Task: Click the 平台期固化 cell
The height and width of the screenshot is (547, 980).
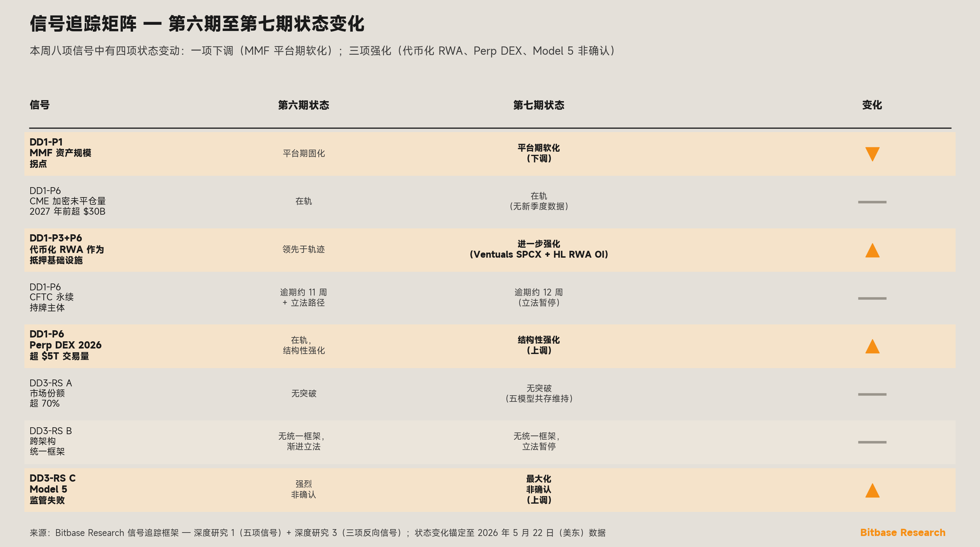Action: [x=304, y=153]
